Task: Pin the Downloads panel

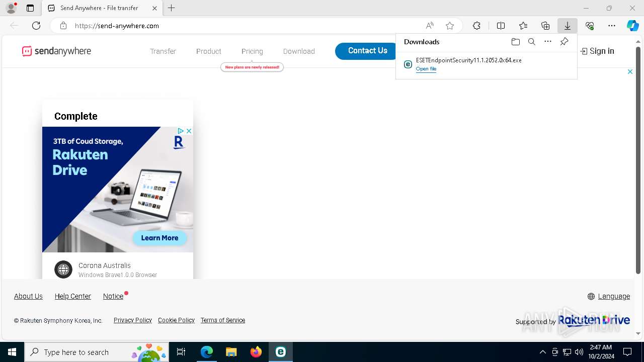Action: tap(564, 42)
